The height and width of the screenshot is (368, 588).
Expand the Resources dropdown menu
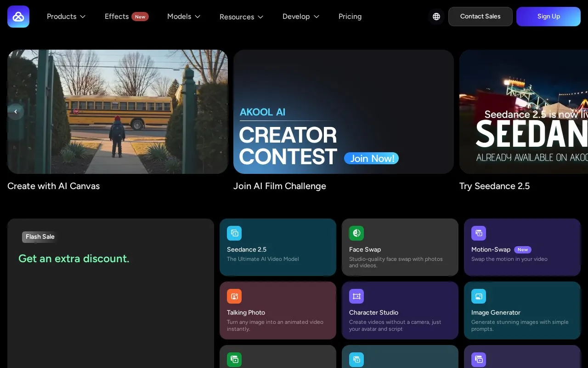click(242, 17)
